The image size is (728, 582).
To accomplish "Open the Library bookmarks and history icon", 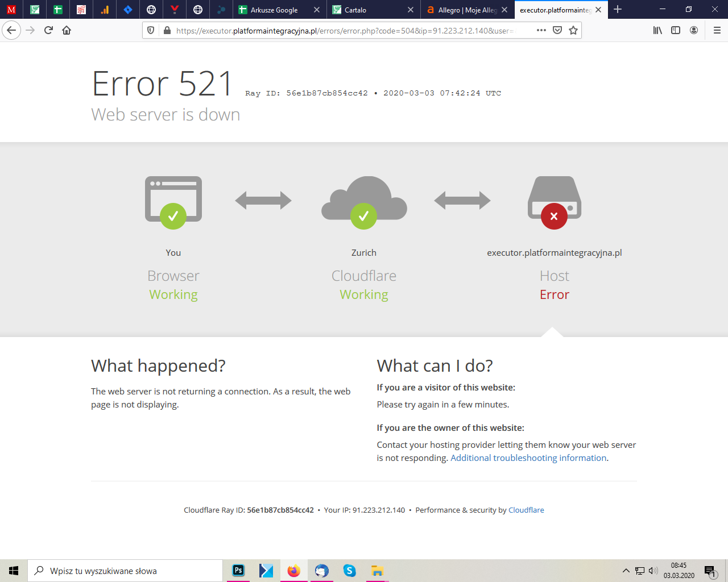I will coord(657,30).
